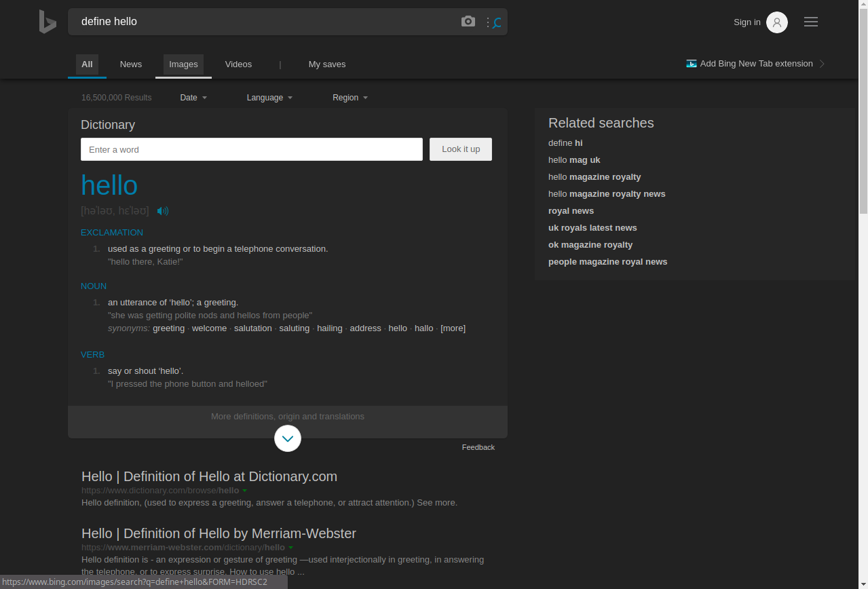Open the Feedback link
The width and height of the screenshot is (868, 589).
478,446
